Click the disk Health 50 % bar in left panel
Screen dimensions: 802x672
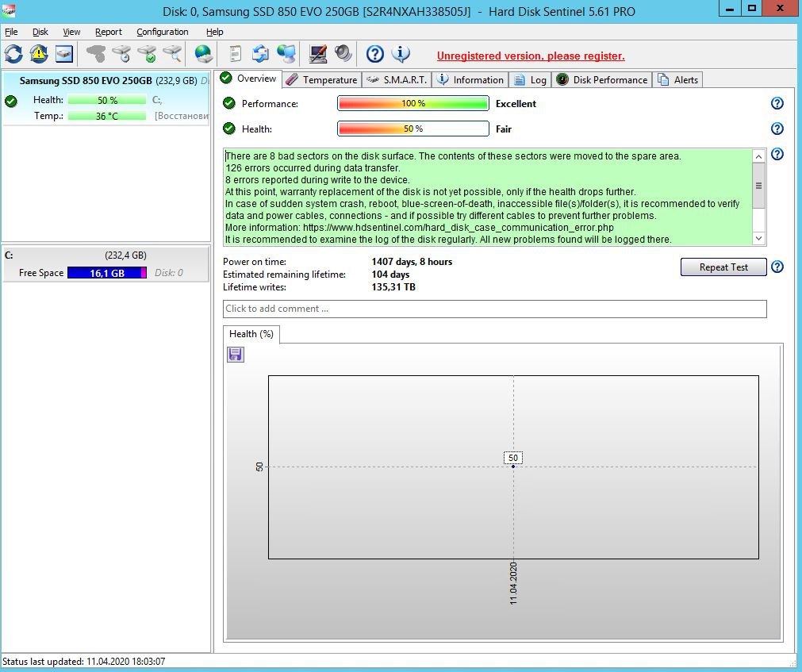[x=107, y=100]
